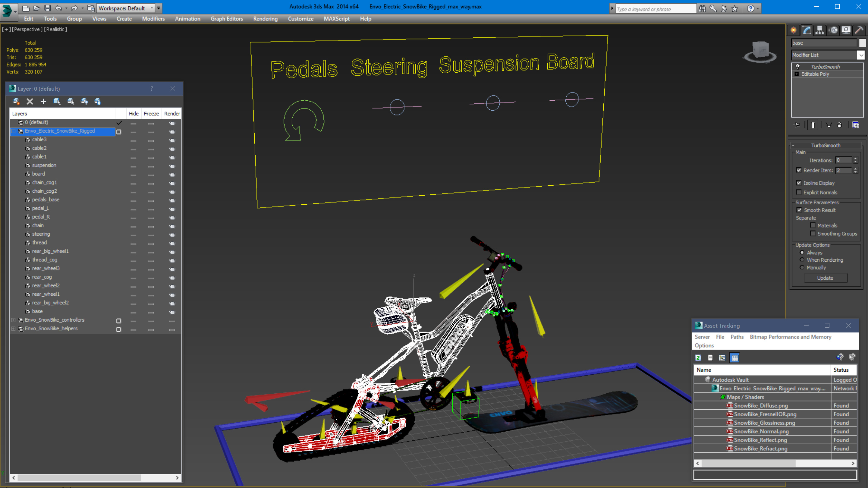Enable Separate by Smoothing Groups checkbox
This screenshot has width=868, height=488.
point(813,234)
